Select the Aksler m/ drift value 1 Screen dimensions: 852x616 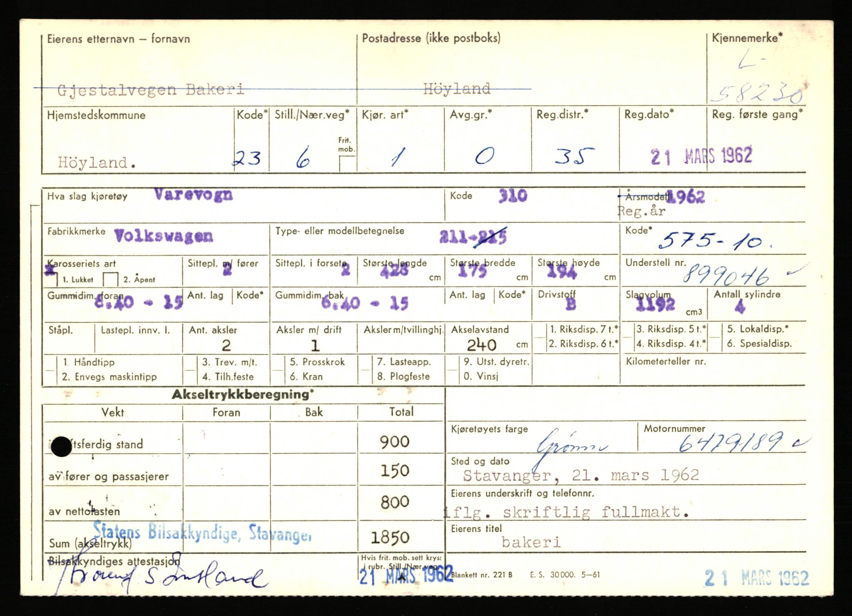[315, 345]
